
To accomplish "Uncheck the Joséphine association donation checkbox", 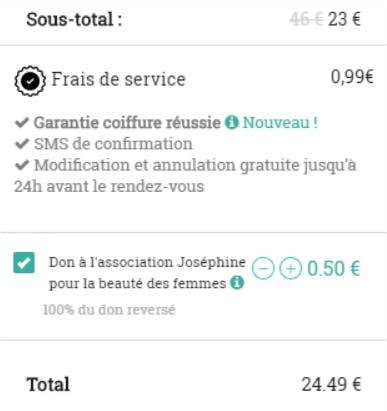I will [x=24, y=263].
